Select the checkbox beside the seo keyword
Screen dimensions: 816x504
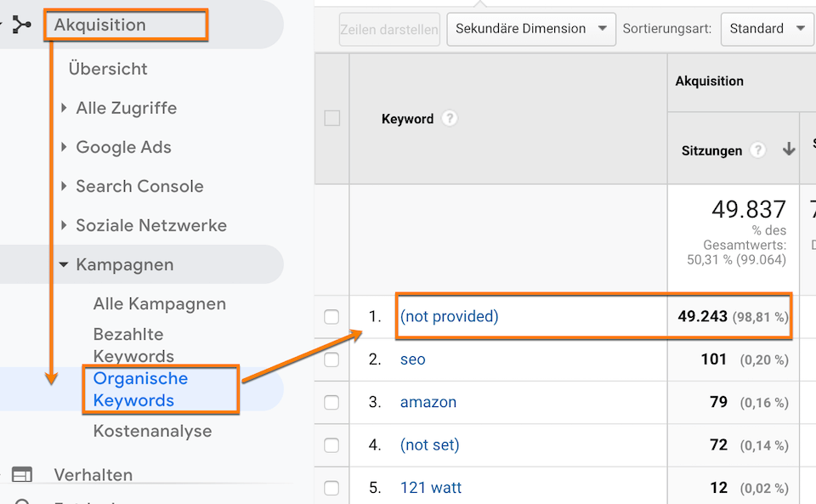coord(331,360)
